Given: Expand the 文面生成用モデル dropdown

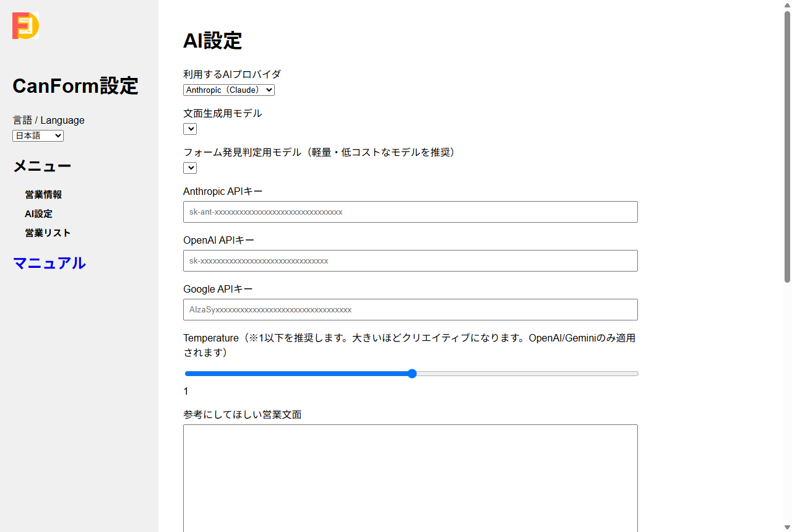Looking at the screenshot, I should tap(190, 129).
